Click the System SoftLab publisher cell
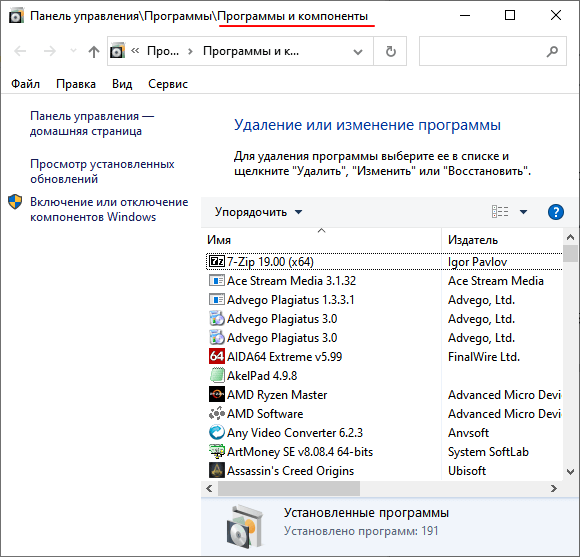This screenshot has width=580, height=557. coord(488,452)
